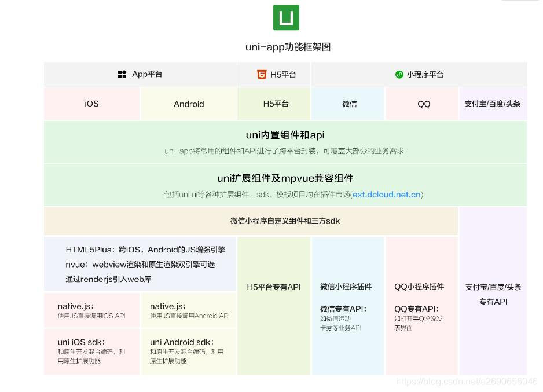Click the description under uni内置组件和api
This screenshot has height=392, width=543.
(284, 151)
